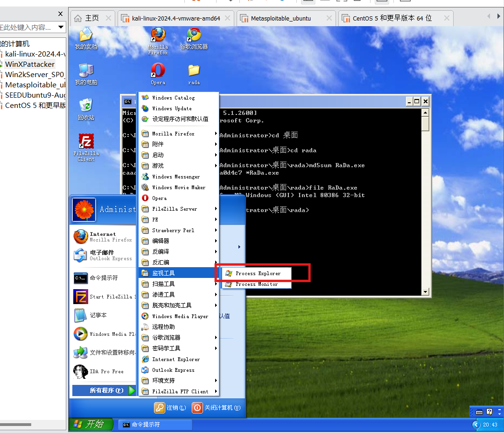The width and height of the screenshot is (504, 433).
Task: Click 所有程序 button in Start menu
Action: 104,390
